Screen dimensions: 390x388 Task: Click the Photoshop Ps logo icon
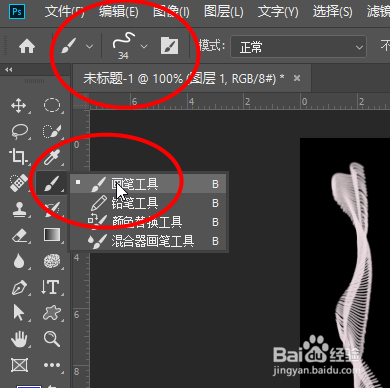[x=17, y=12]
